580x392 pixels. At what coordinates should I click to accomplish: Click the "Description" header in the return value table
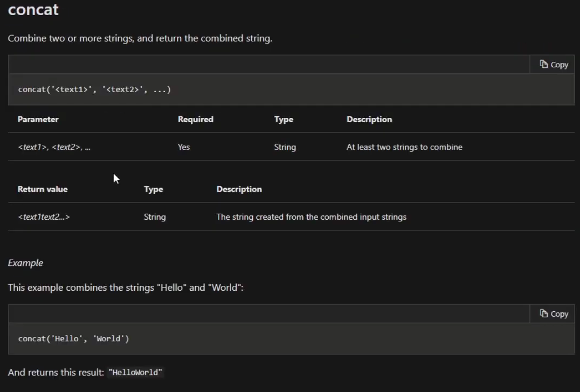pos(239,189)
